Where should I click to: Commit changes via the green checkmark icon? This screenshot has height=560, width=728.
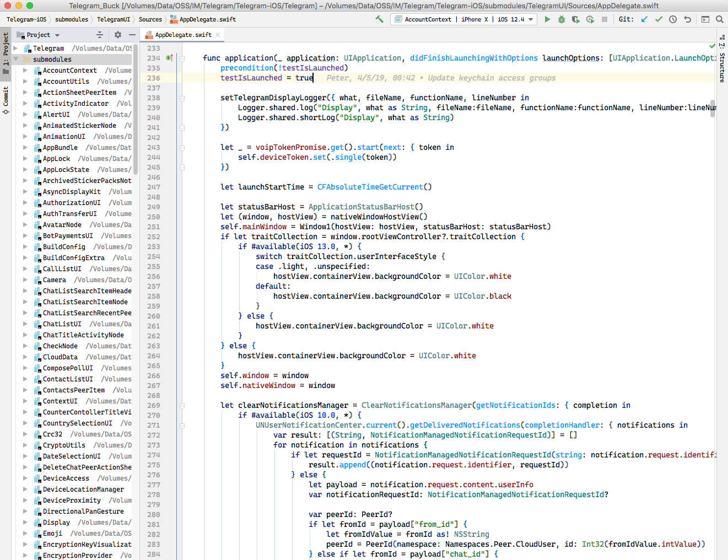coord(659,19)
